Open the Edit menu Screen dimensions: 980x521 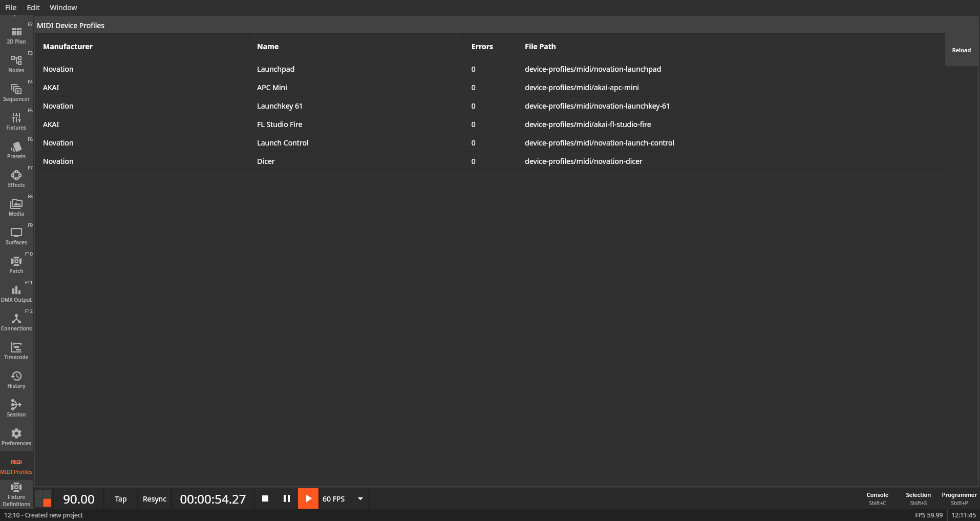[x=33, y=8]
